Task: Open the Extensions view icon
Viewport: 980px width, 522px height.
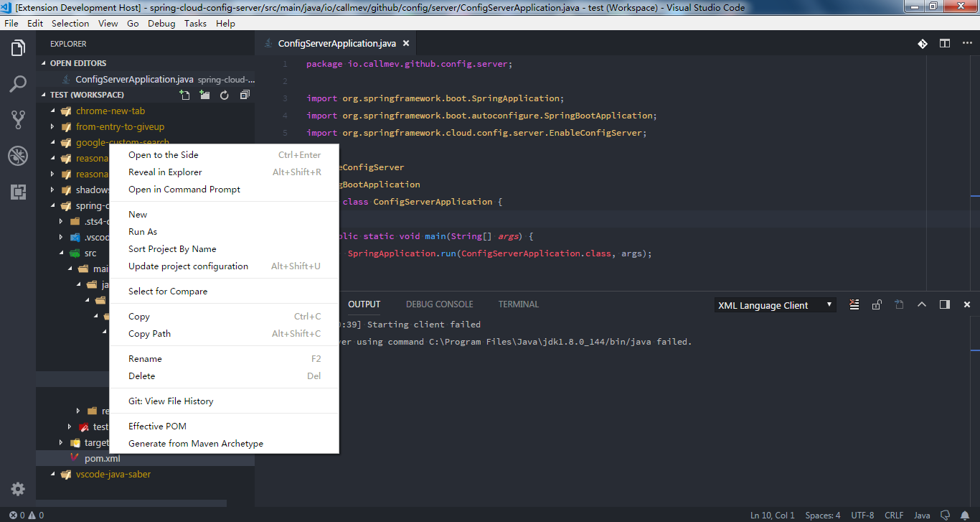Action: (18, 192)
